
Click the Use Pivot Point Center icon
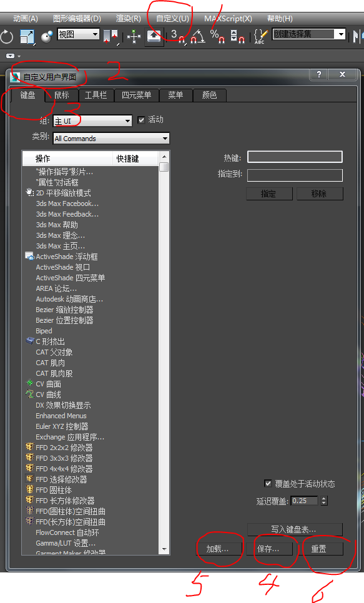coord(111,37)
